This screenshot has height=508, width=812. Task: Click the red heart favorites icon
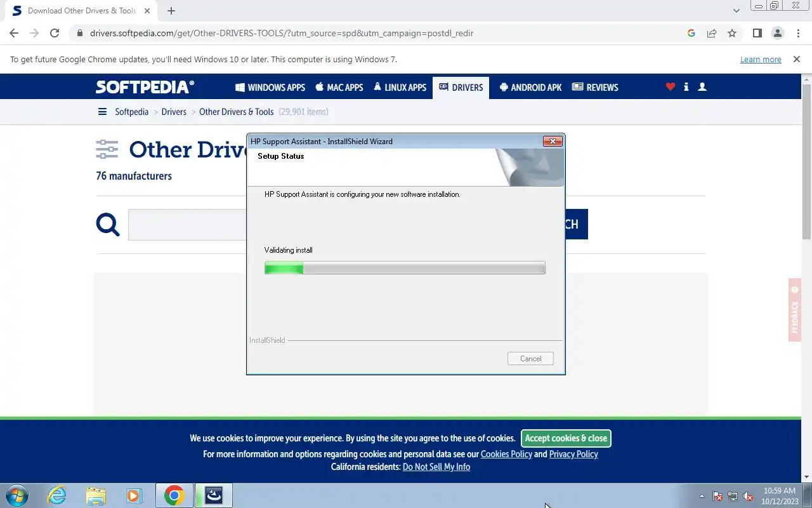pyautogui.click(x=671, y=87)
